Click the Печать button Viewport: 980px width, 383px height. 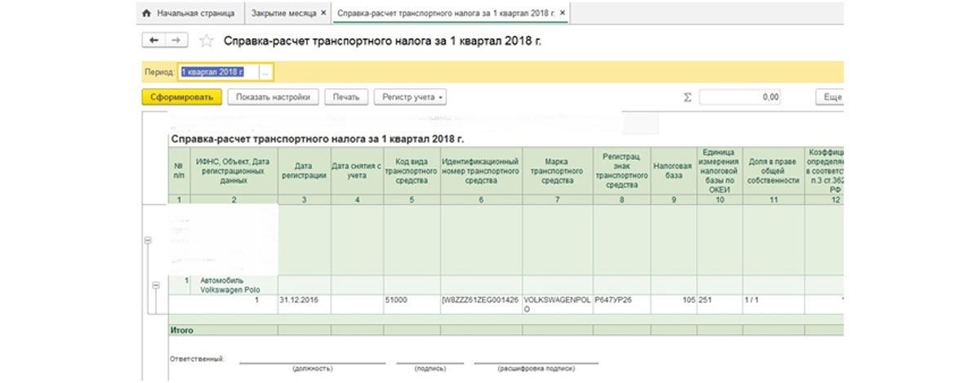point(345,97)
